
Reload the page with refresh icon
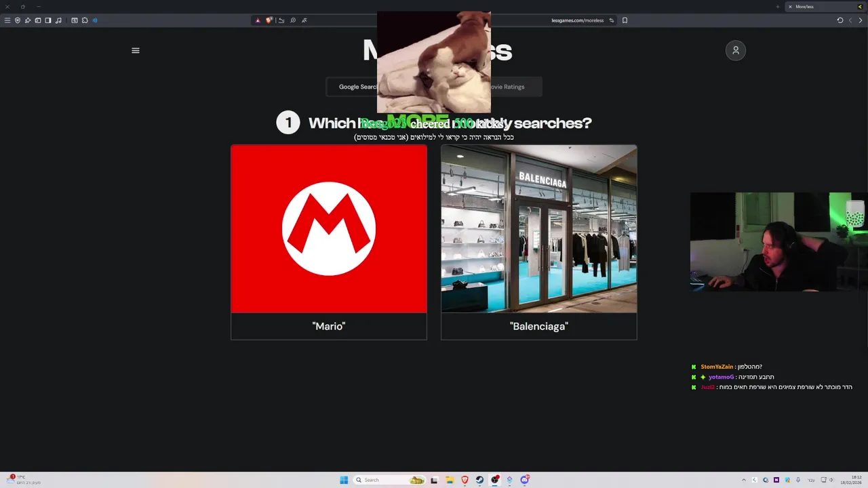pos(840,20)
